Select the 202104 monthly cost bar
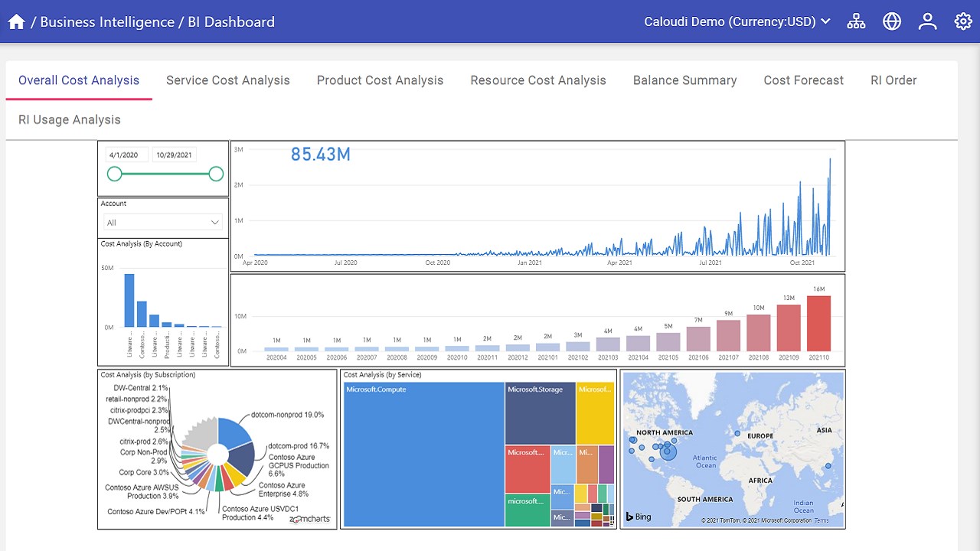 point(638,344)
